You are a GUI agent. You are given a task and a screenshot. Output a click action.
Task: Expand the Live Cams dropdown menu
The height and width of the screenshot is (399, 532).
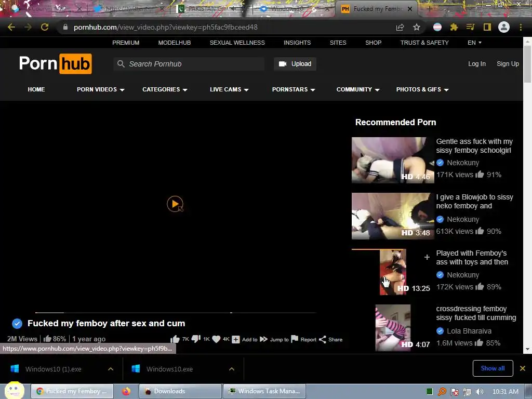(x=229, y=89)
